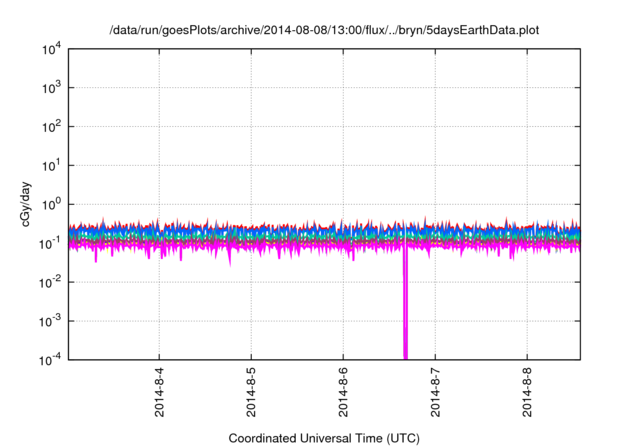This screenshot has height=448, width=640.
Task: Click the 2014-8-6 date label
Action: pos(343,392)
